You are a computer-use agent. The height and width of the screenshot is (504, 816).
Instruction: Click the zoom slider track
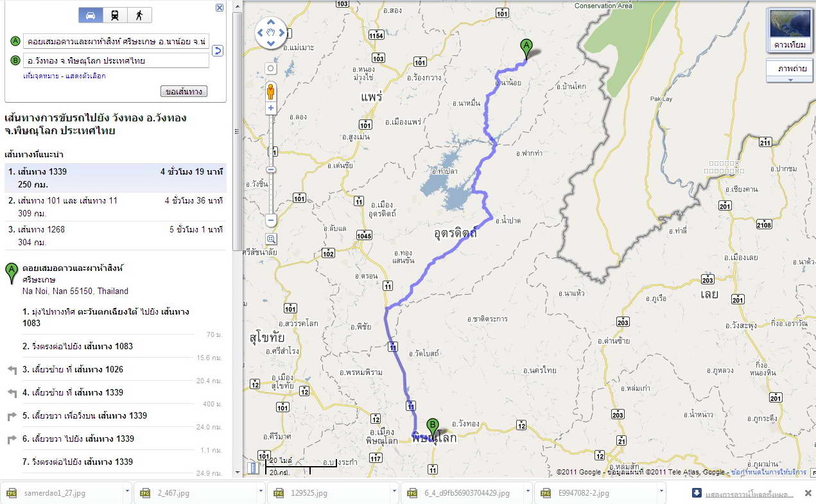[271, 164]
